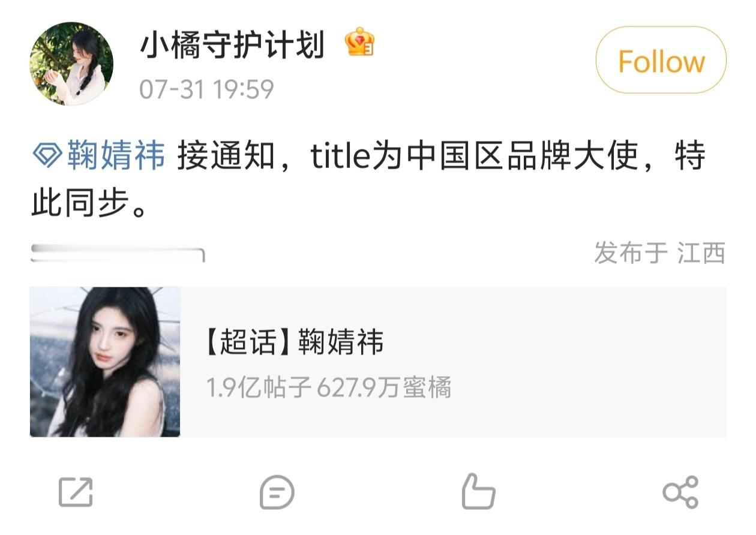Screen dimensions: 756x535
Task: Open the super topic card thumbnail image
Action: click(105, 362)
